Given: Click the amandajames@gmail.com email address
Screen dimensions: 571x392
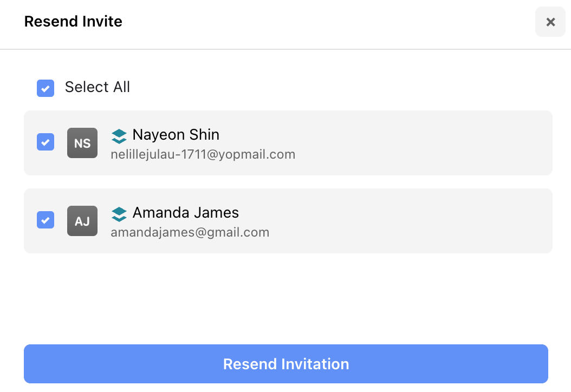Looking at the screenshot, I should [190, 232].
